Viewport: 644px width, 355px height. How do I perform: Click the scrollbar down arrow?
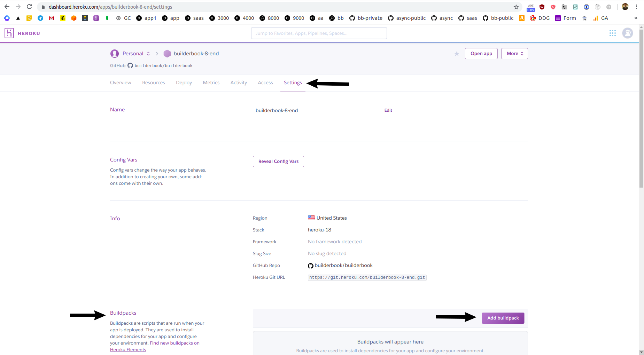tap(641, 352)
